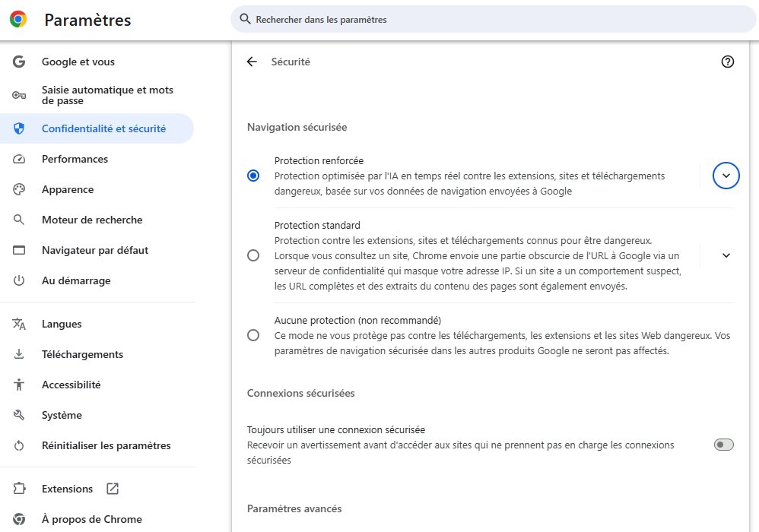Click the Chrome logo in the header
759x532 pixels.
[x=19, y=20]
